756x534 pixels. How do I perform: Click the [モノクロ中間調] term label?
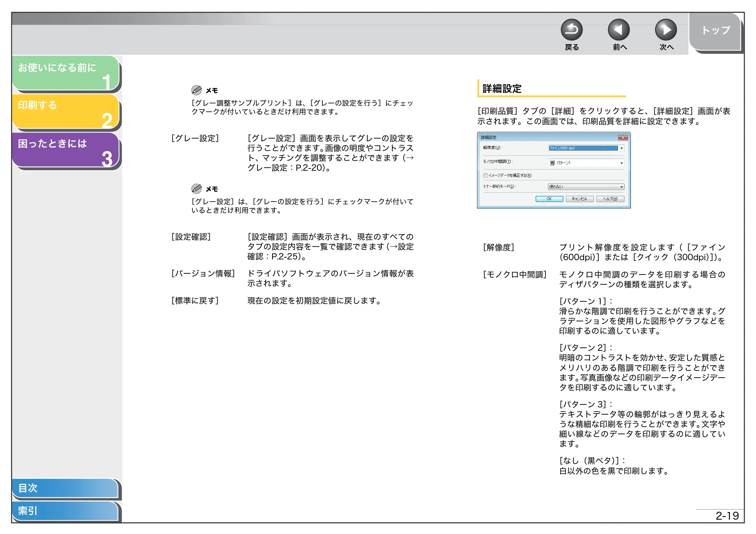coord(515,275)
